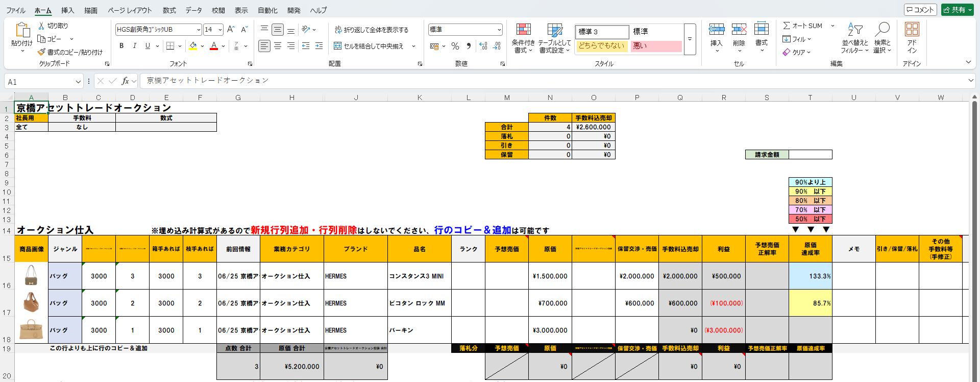The image size is (980, 382).
Task: Open the ファイル (File) tab
Action: point(16,10)
